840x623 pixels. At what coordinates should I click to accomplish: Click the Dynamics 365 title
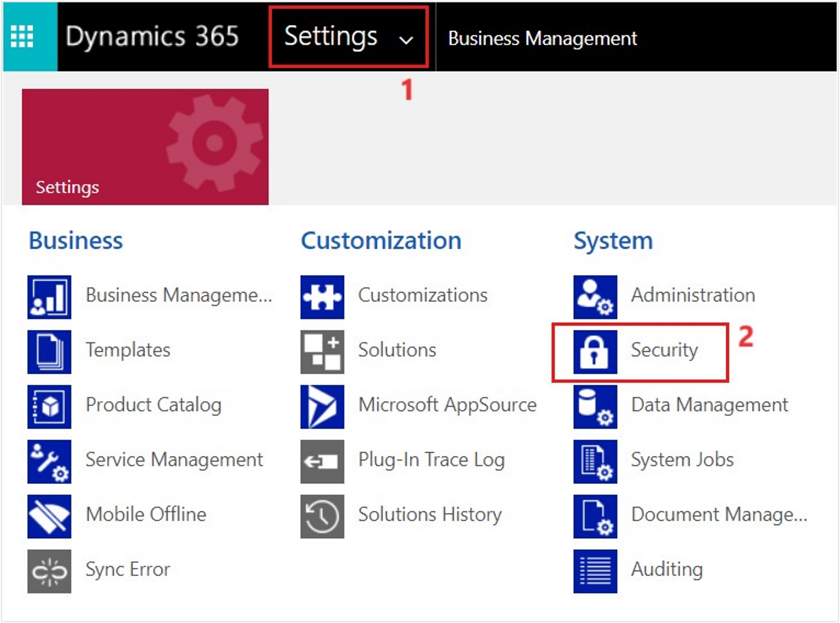(152, 37)
